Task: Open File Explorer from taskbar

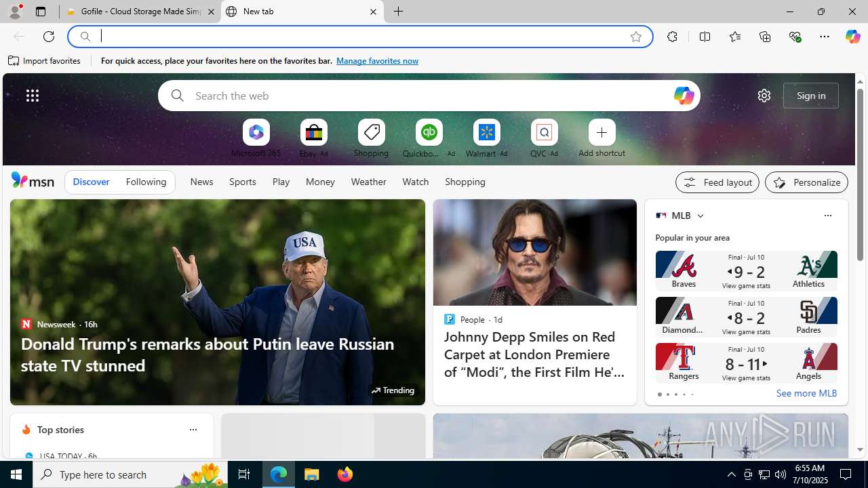Action: coord(312,474)
